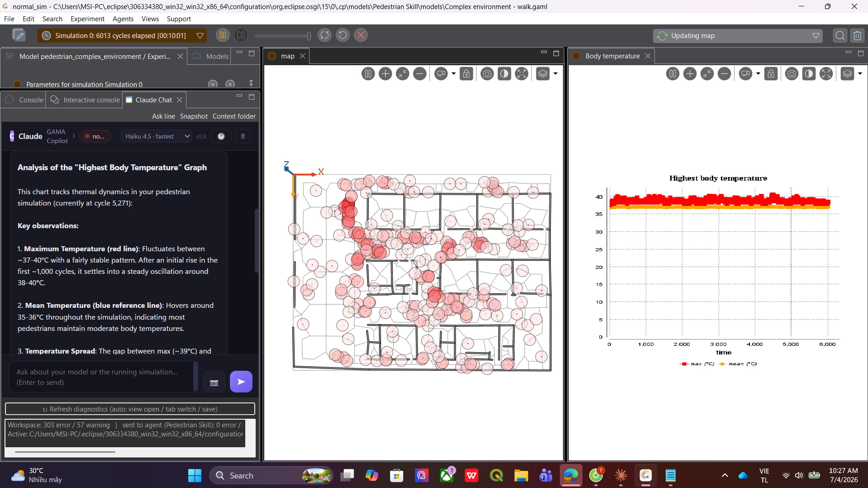Click the Snapshot link in Claude Chat
The height and width of the screenshot is (488, 868).
point(194,116)
